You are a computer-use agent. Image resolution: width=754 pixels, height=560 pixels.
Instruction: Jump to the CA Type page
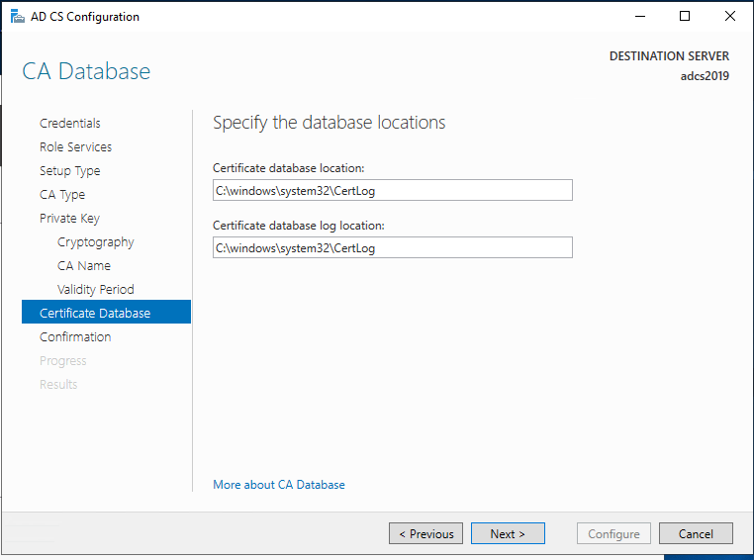click(62, 195)
